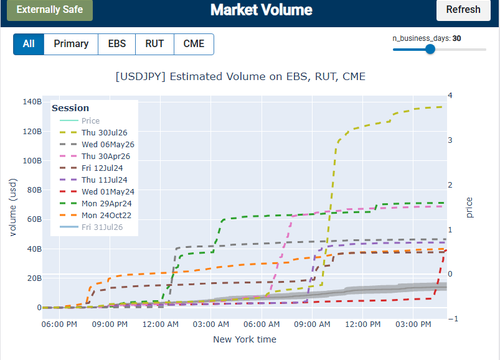Screen dimensions: 500x360
Task: Hide the Wed 01May24 session trace
Action: (97, 192)
